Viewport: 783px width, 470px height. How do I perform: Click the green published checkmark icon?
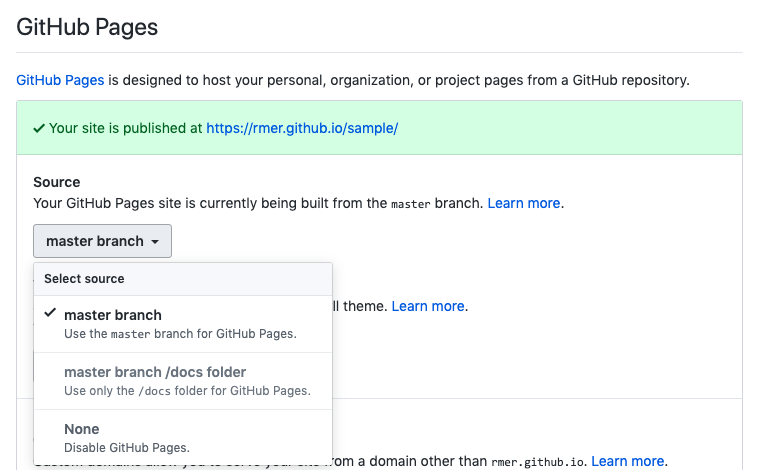[39, 129]
